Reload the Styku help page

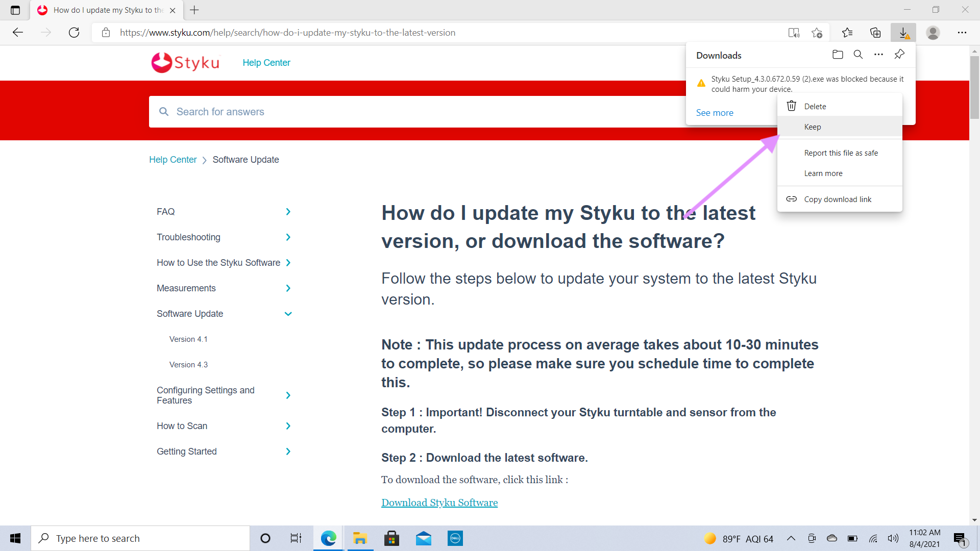click(74, 33)
